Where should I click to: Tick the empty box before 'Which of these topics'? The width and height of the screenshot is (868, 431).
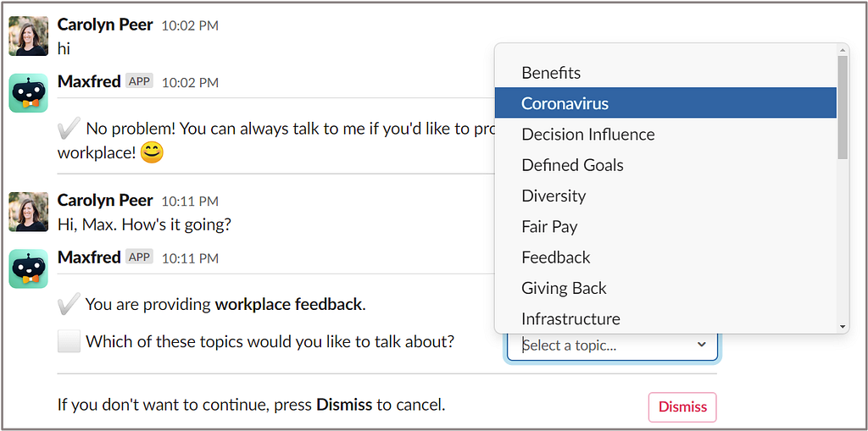(70, 341)
